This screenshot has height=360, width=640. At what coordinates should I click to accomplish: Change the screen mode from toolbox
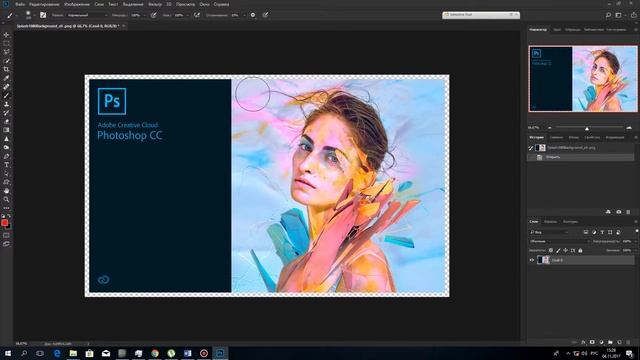6,244
